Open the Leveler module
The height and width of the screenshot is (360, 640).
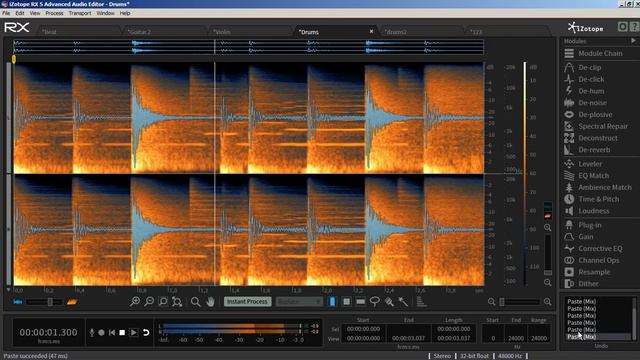583,164
